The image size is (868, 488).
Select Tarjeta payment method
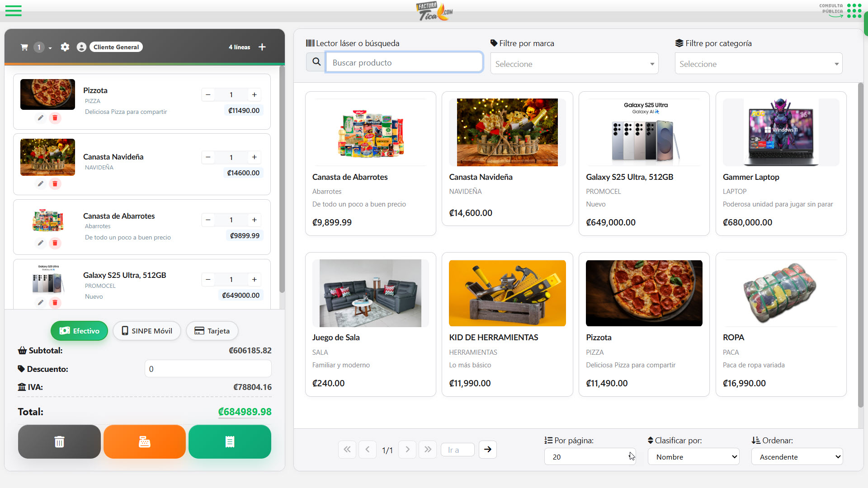coord(212,331)
